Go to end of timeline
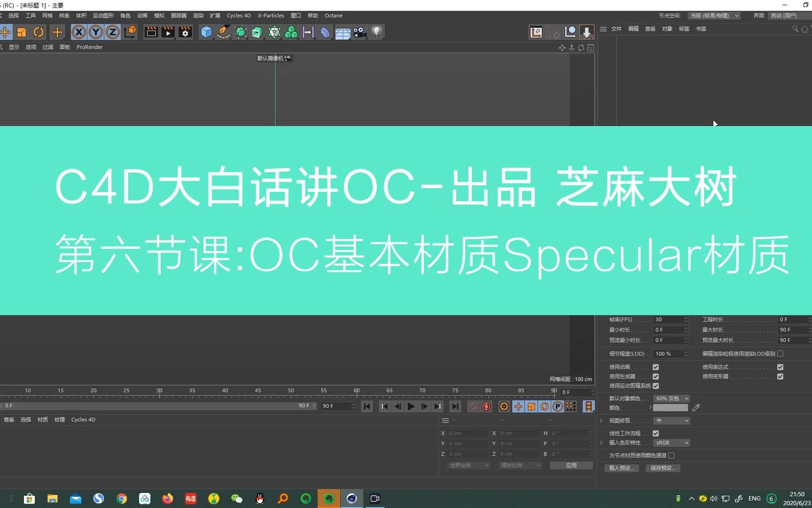The width and height of the screenshot is (812, 508). pyautogui.click(x=455, y=406)
